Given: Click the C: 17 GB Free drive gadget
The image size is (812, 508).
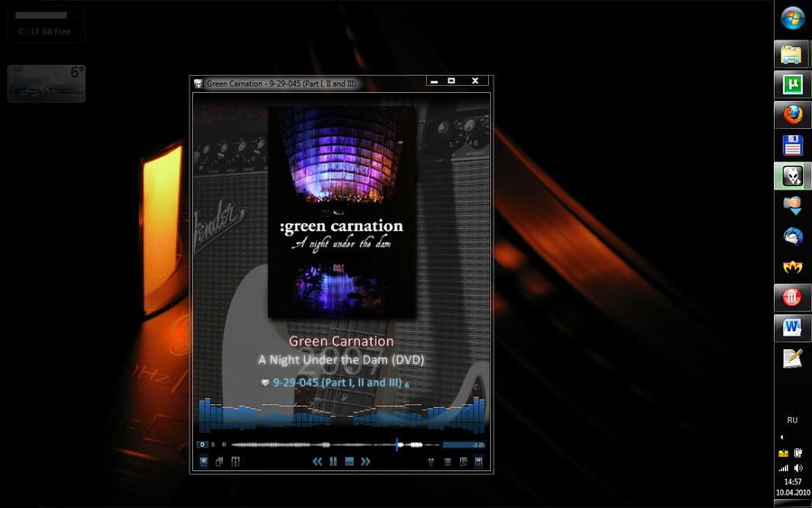Looking at the screenshot, I should [x=46, y=23].
